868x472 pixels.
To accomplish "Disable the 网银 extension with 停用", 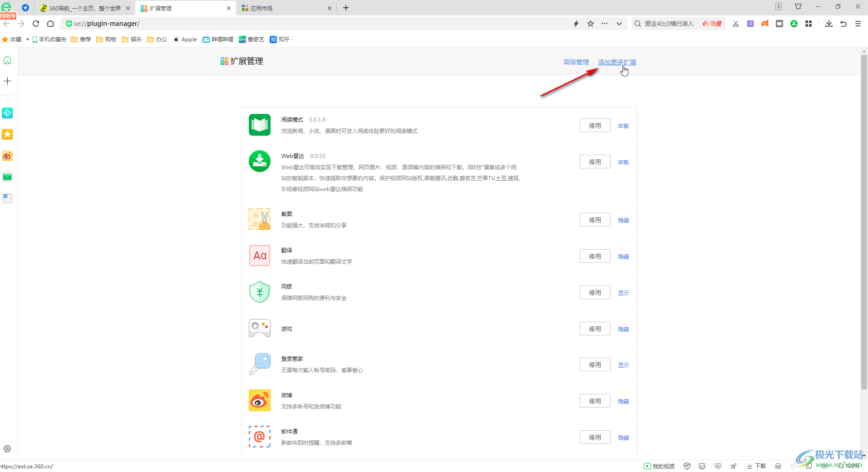I will (x=595, y=293).
